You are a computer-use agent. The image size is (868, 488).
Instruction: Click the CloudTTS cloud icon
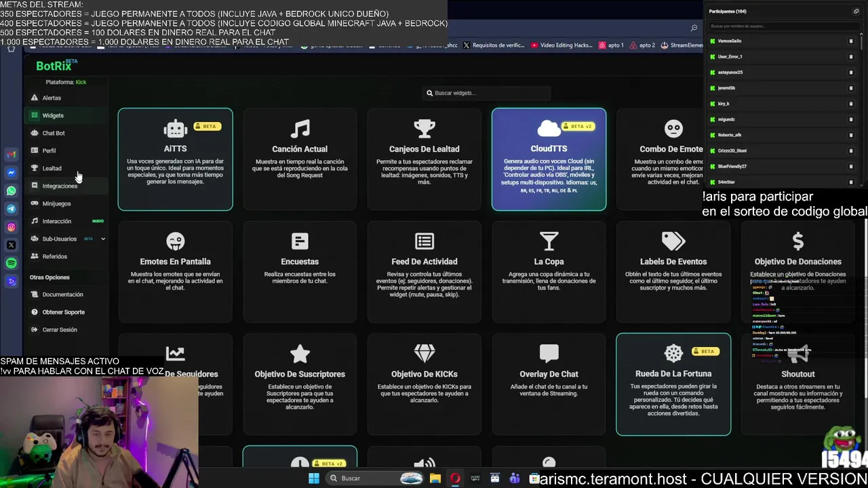coord(549,128)
